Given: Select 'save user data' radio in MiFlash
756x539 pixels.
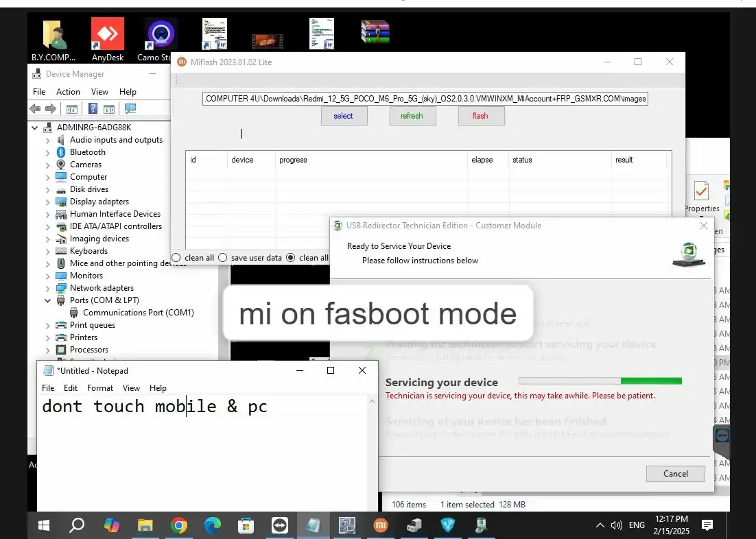Looking at the screenshot, I should 223,258.
